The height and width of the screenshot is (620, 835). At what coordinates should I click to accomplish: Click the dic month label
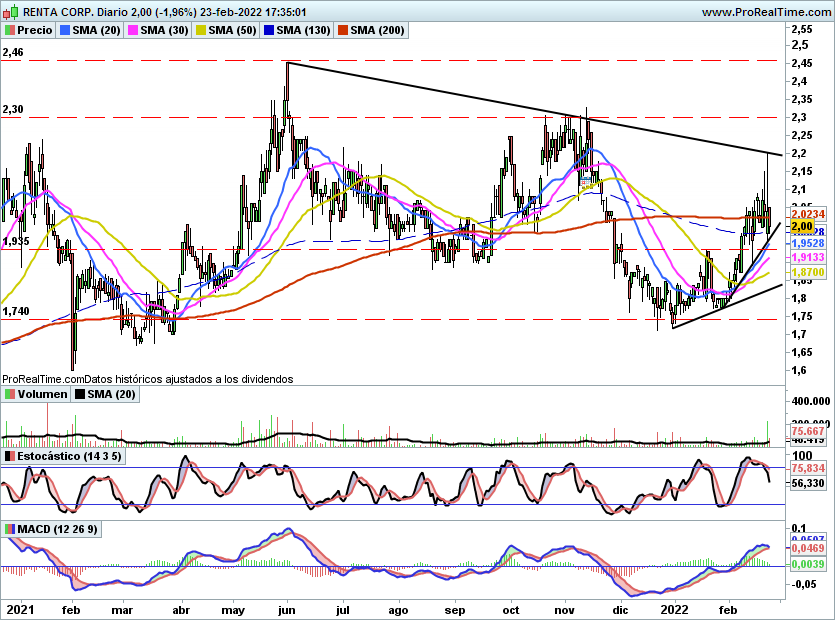(620, 610)
